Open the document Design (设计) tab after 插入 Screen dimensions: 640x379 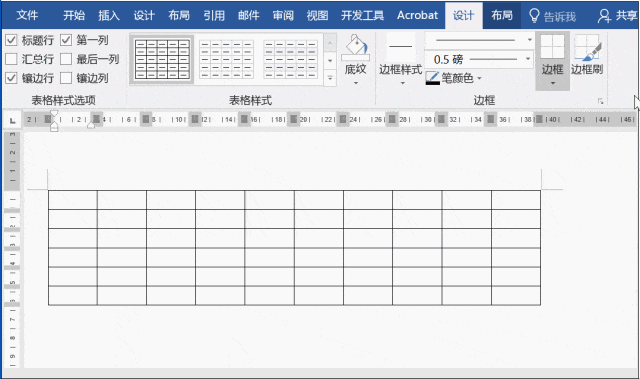144,16
